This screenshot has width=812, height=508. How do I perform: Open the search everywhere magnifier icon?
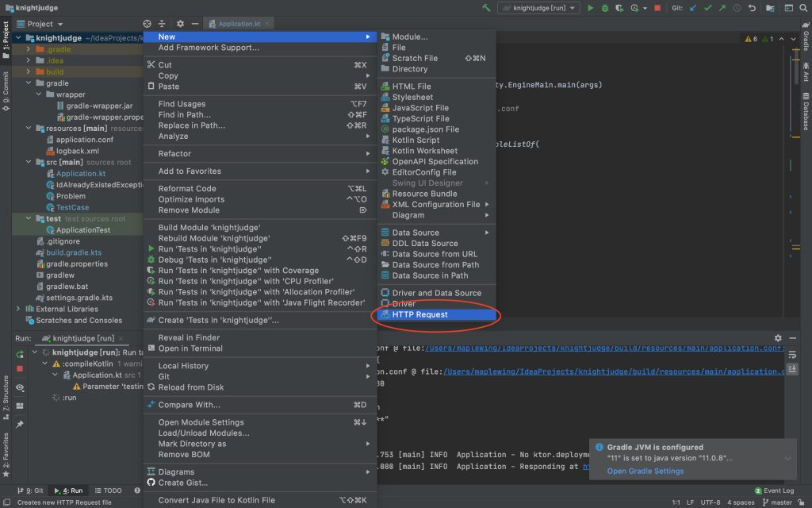pyautogui.click(x=803, y=8)
